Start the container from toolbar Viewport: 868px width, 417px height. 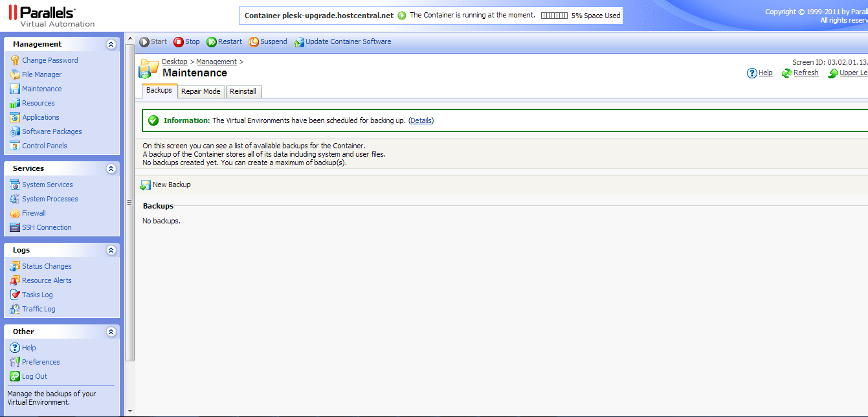point(153,41)
